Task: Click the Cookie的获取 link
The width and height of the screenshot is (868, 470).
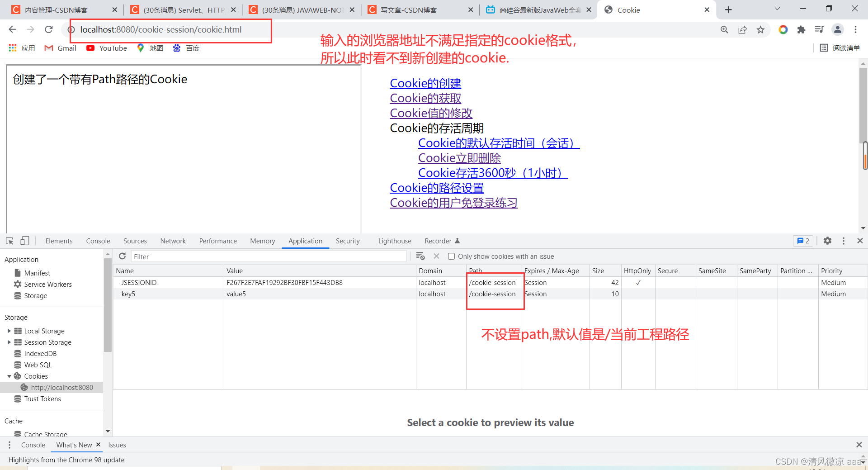Action: [x=425, y=98]
